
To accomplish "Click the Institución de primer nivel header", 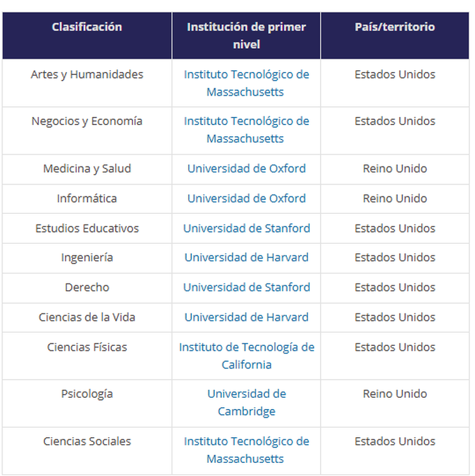I will pyautogui.click(x=246, y=36).
